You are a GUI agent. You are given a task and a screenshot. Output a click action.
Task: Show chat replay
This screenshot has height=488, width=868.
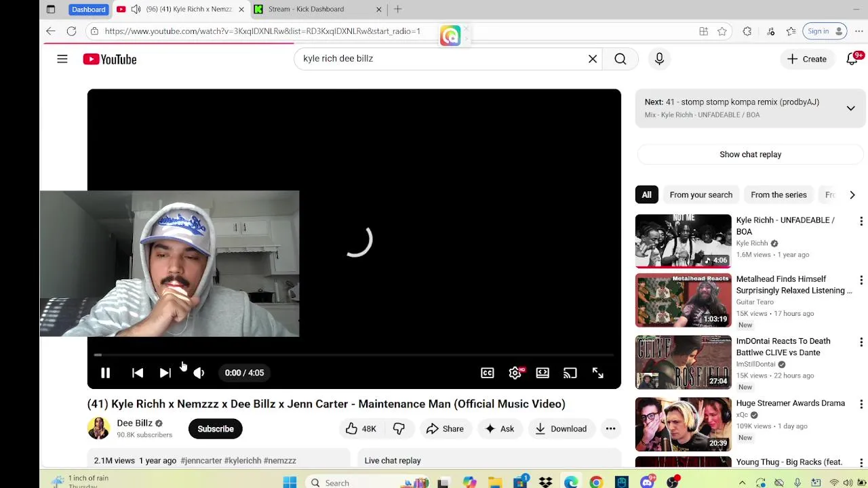tap(750, 155)
